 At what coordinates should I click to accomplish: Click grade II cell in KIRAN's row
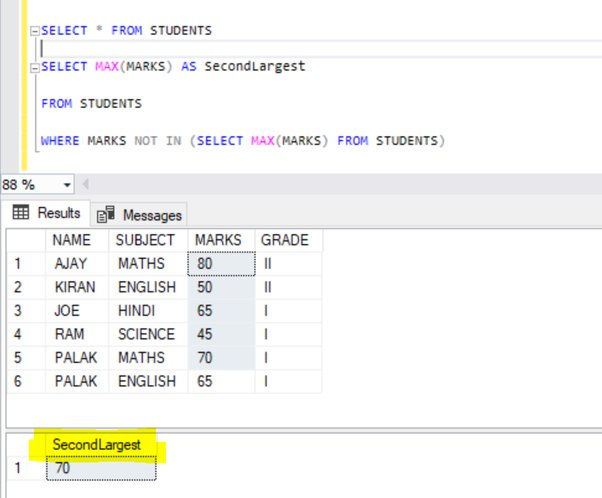(x=288, y=287)
